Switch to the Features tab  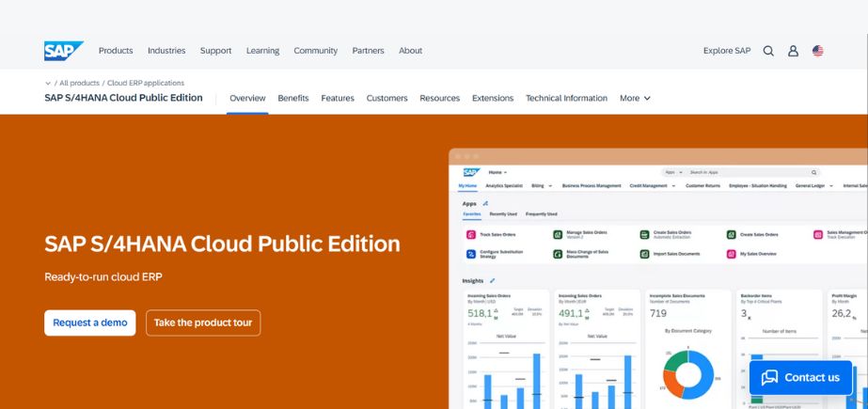tap(338, 98)
